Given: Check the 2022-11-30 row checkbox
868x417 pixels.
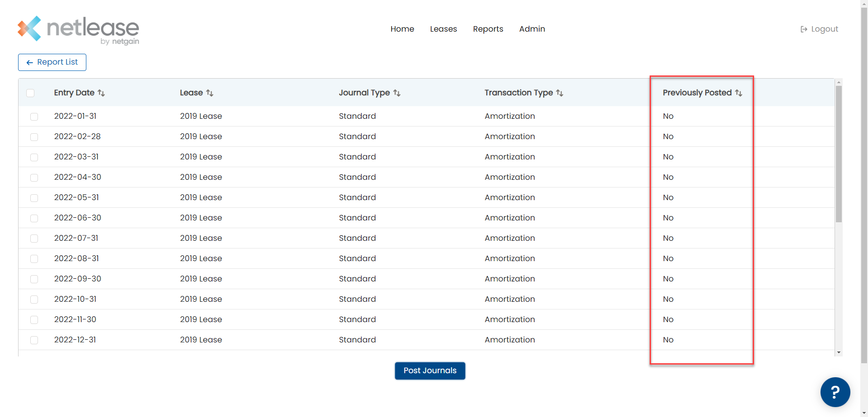Looking at the screenshot, I should [x=34, y=320].
